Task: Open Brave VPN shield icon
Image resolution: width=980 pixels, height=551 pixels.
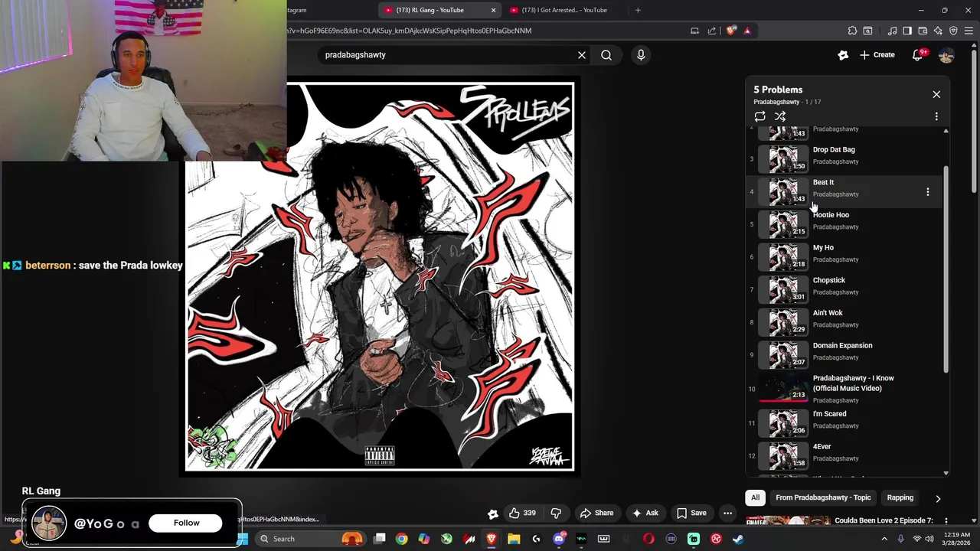Action: [x=953, y=31]
